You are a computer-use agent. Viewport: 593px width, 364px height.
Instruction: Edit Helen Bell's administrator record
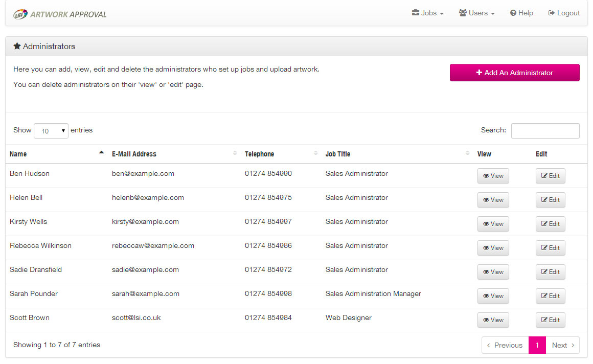550,200
